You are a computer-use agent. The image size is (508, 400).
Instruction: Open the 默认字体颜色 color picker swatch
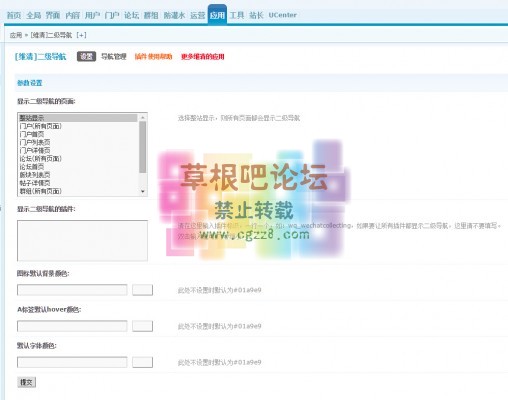click(142, 362)
